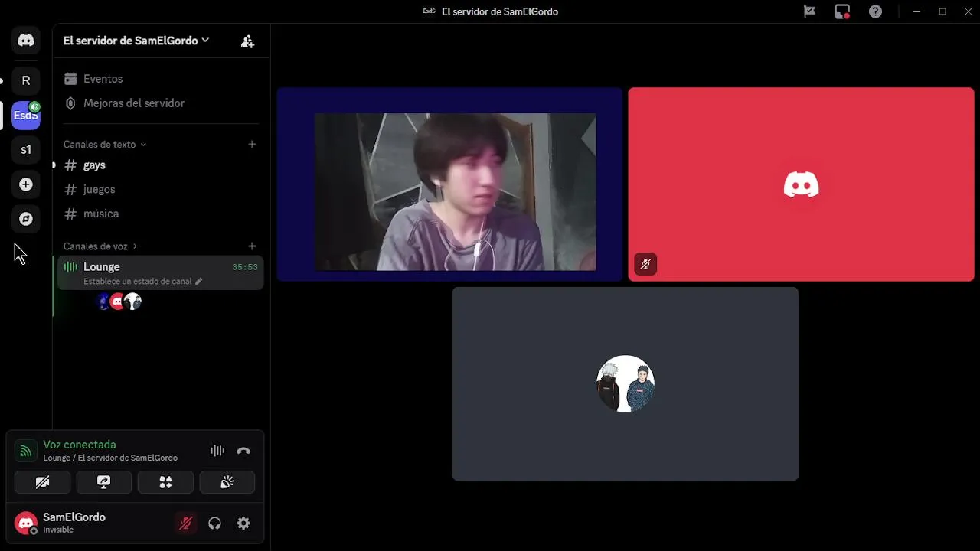Open Discord home direct messages
The height and width of the screenshot is (551, 980).
click(26, 41)
